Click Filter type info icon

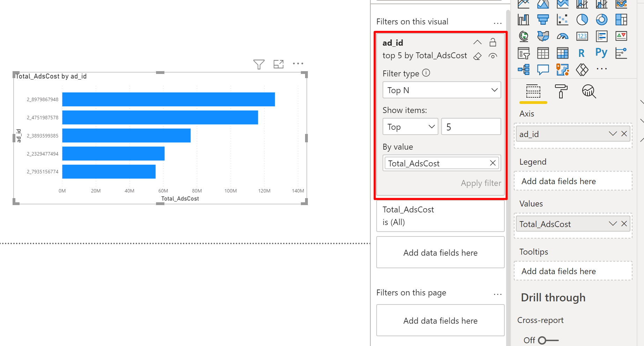(x=426, y=73)
